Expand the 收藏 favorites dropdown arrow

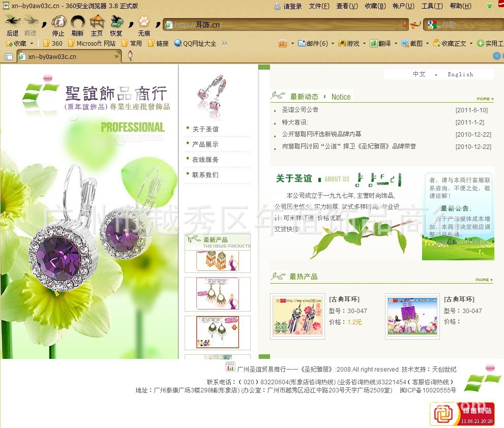(32, 43)
